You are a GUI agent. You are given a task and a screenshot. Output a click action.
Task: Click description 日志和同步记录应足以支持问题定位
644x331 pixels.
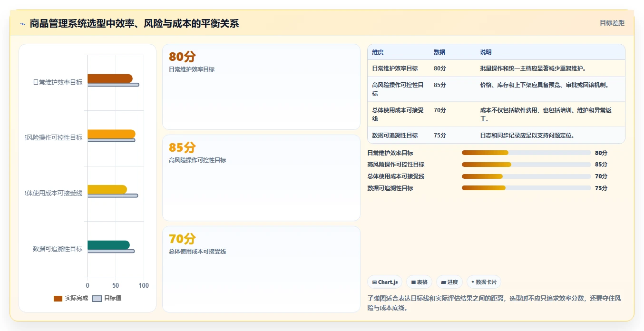pos(527,136)
